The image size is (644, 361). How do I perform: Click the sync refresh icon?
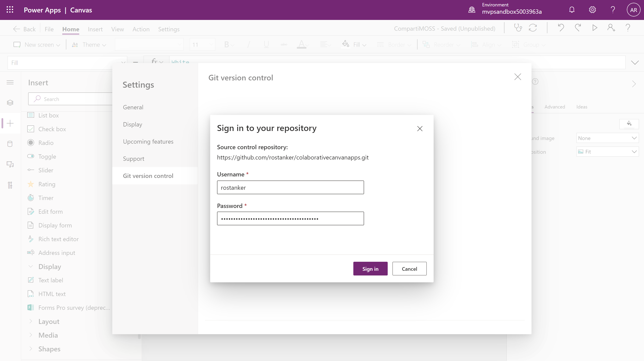533,28
